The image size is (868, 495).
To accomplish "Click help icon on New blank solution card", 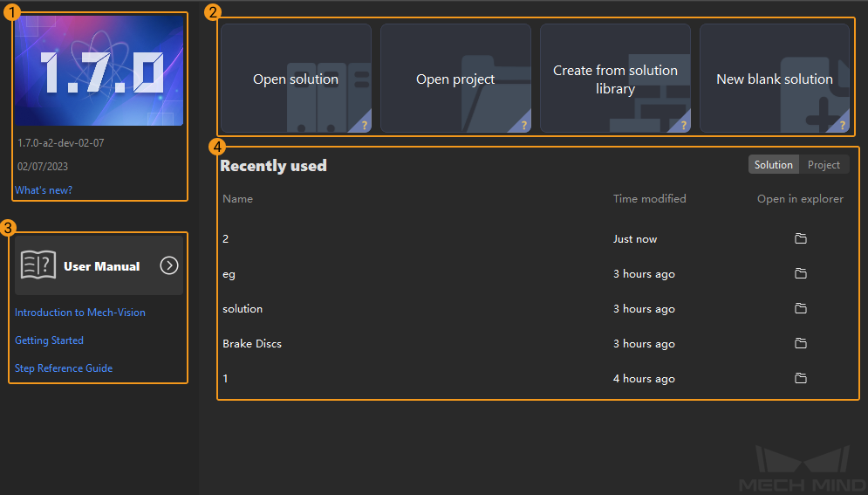I will click(842, 126).
